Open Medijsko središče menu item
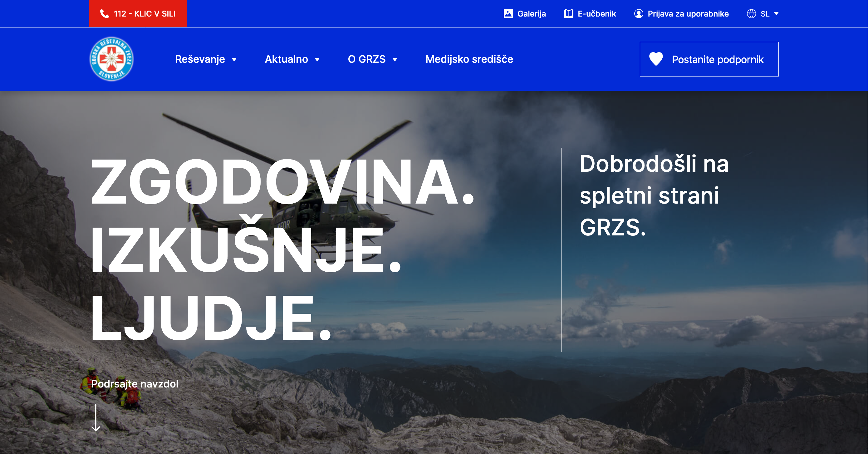Image resolution: width=868 pixels, height=454 pixels. (x=469, y=59)
